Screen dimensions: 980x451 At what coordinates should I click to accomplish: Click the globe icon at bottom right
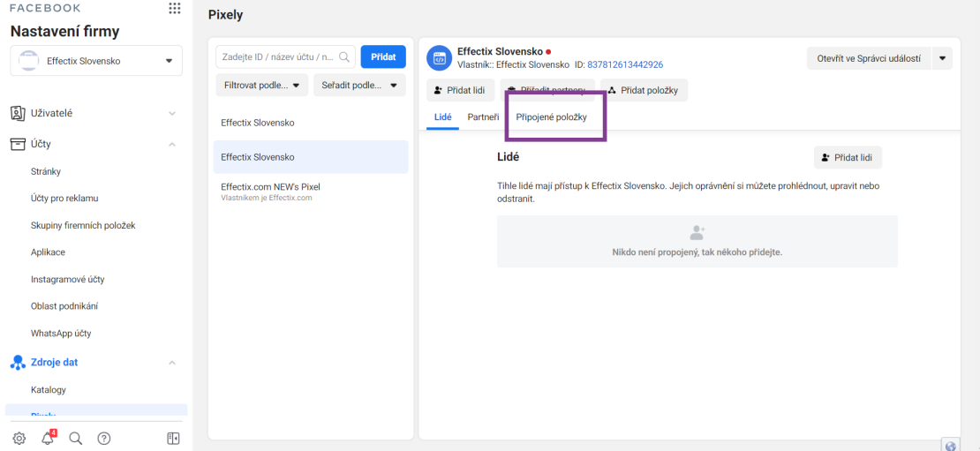951,446
